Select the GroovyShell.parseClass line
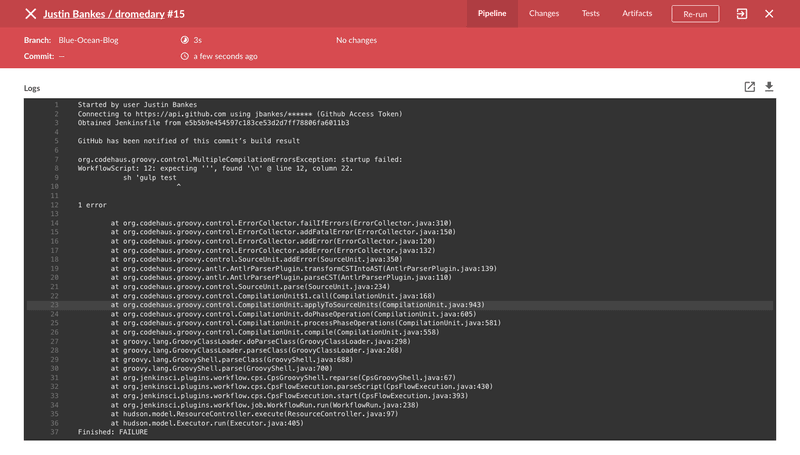 [x=232, y=360]
